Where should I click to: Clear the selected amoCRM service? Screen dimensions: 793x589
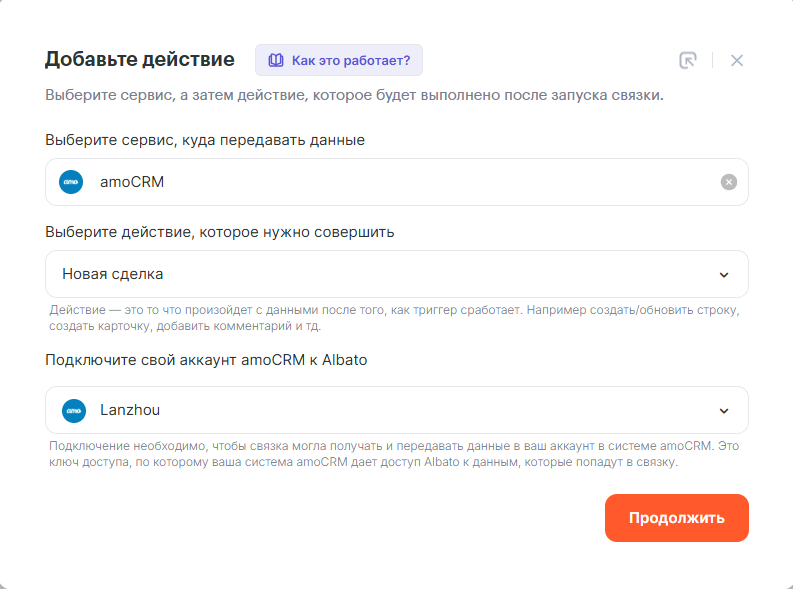pos(729,182)
